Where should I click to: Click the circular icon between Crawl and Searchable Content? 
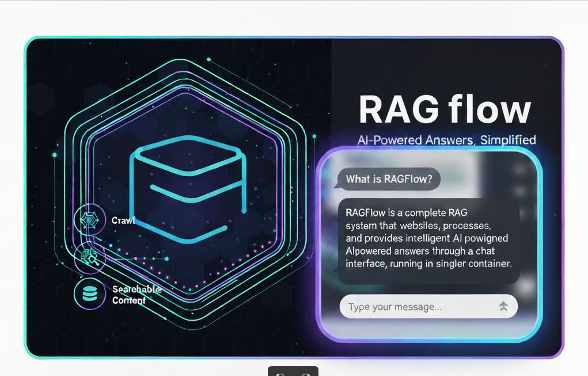pyautogui.click(x=90, y=257)
